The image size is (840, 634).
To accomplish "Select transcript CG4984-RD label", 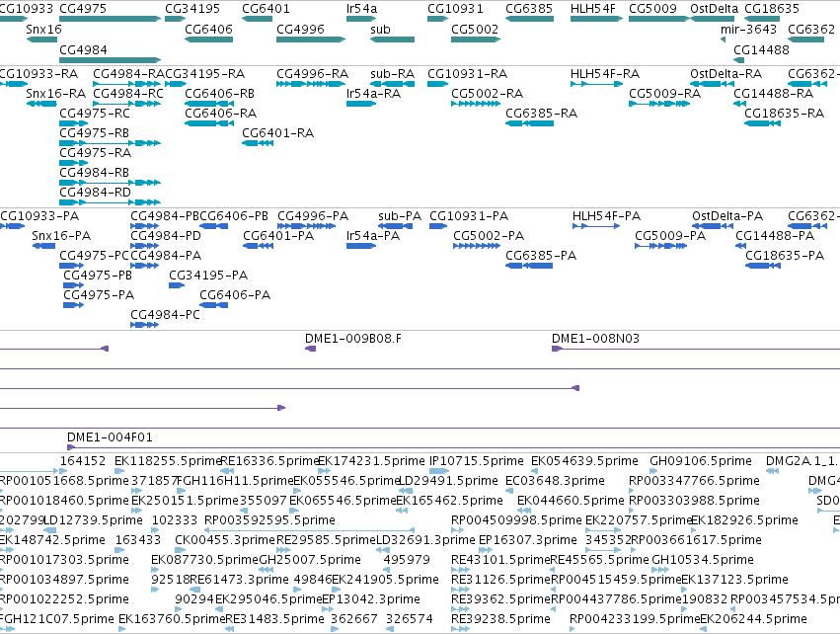I will point(95,193).
